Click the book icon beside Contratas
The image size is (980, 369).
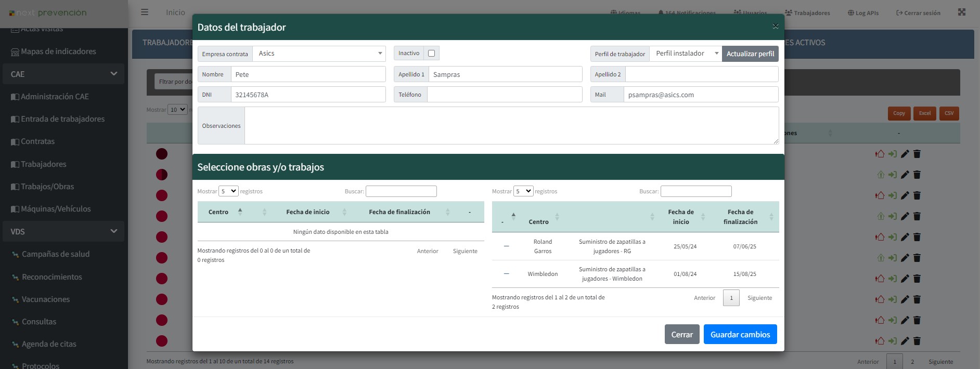coord(15,141)
